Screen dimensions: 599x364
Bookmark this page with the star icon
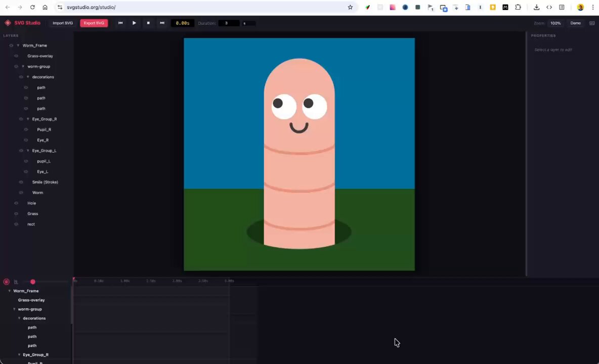pos(350,7)
